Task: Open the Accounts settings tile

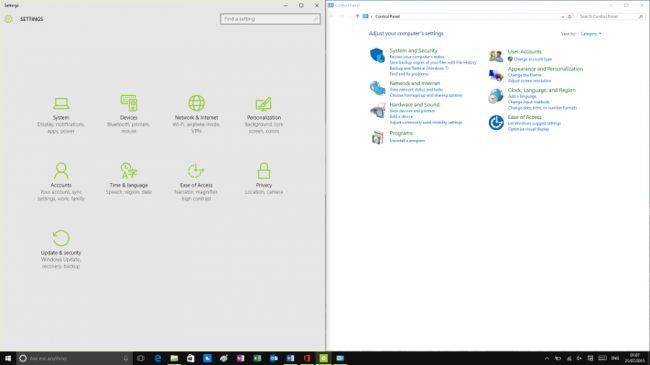Action: click(61, 182)
